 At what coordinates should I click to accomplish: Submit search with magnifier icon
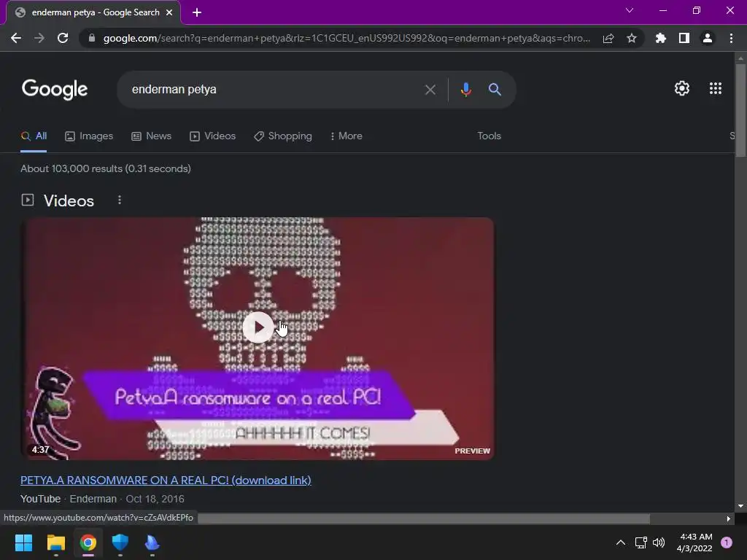(495, 89)
